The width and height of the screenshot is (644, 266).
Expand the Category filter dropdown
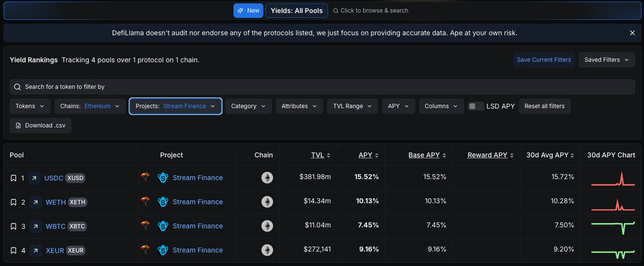248,106
